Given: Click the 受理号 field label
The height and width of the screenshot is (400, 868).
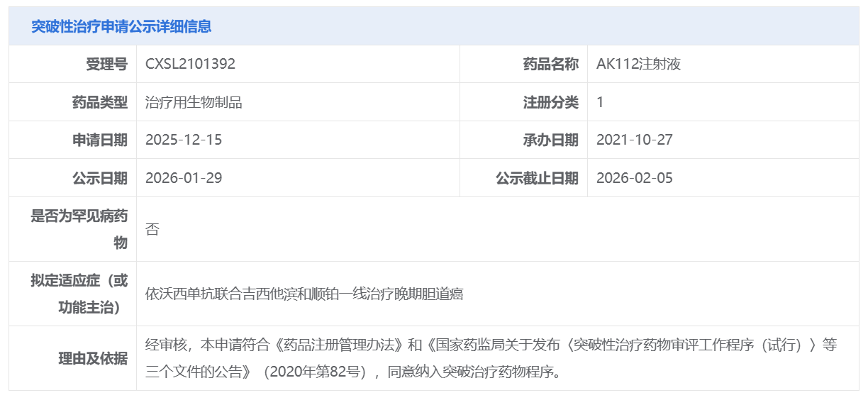Looking at the screenshot, I should pos(106,65).
